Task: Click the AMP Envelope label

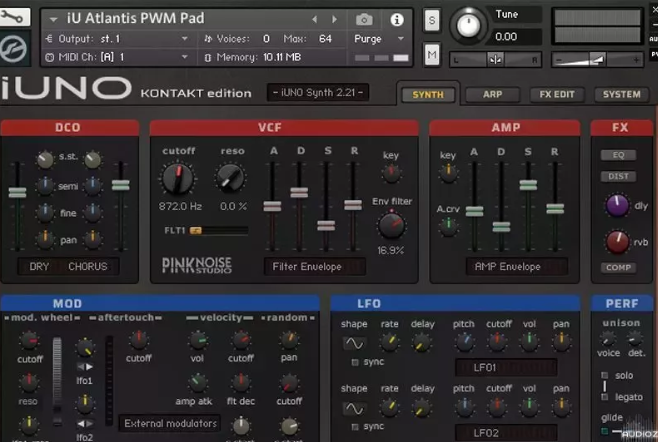Action: 517,267
